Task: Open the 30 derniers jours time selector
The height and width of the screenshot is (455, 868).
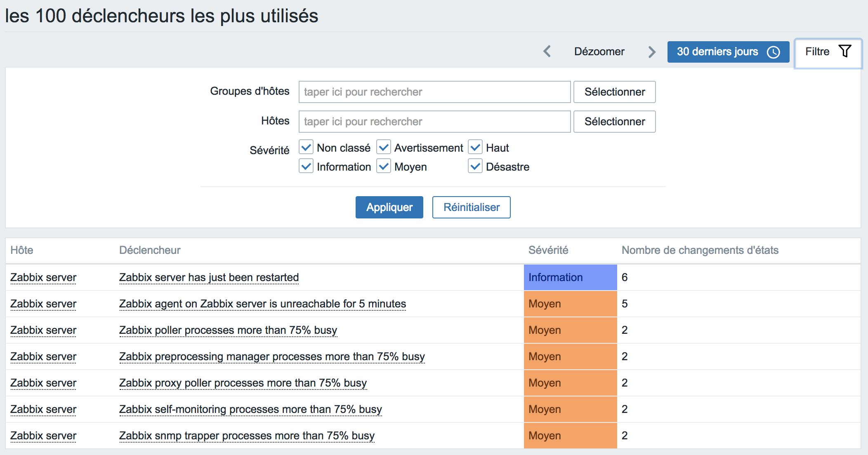Action: (728, 52)
